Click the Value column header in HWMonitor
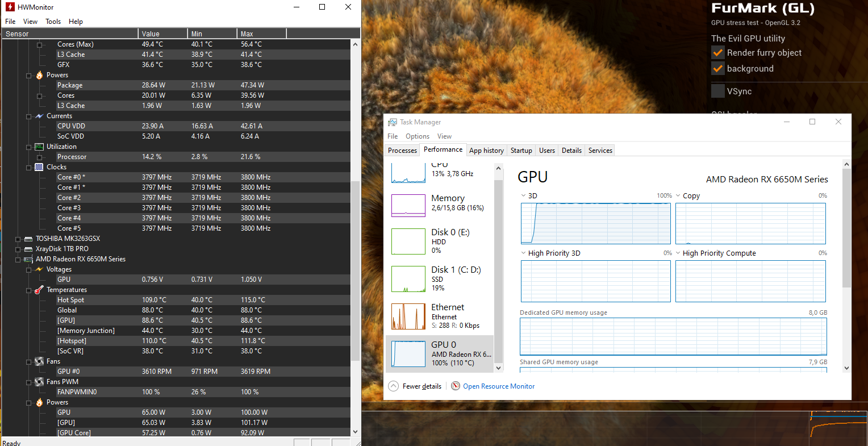This screenshot has width=868, height=446. click(163, 34)
